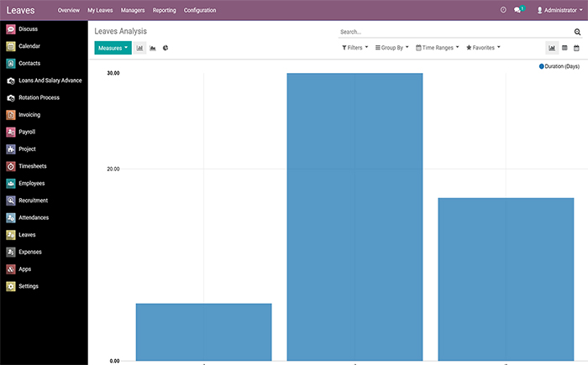Toggle the Duration (Days) legend entry
This screenshot has width=588, height=365.
click(x=559, y=65)
